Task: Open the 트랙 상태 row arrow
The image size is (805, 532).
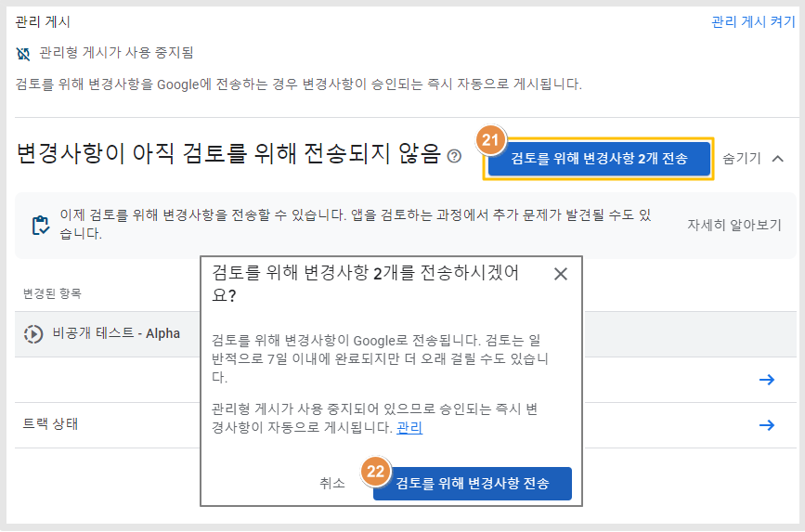Action: tap(767, 425)
